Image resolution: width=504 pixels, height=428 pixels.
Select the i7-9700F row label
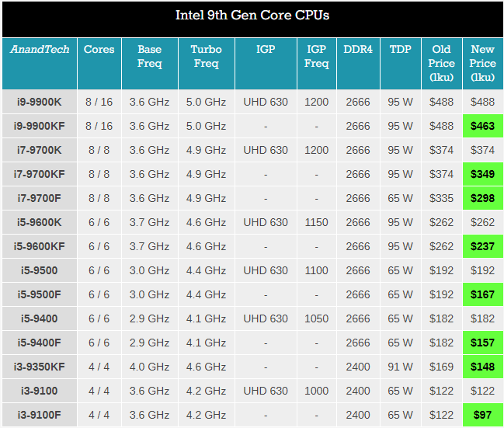[39, 198]
